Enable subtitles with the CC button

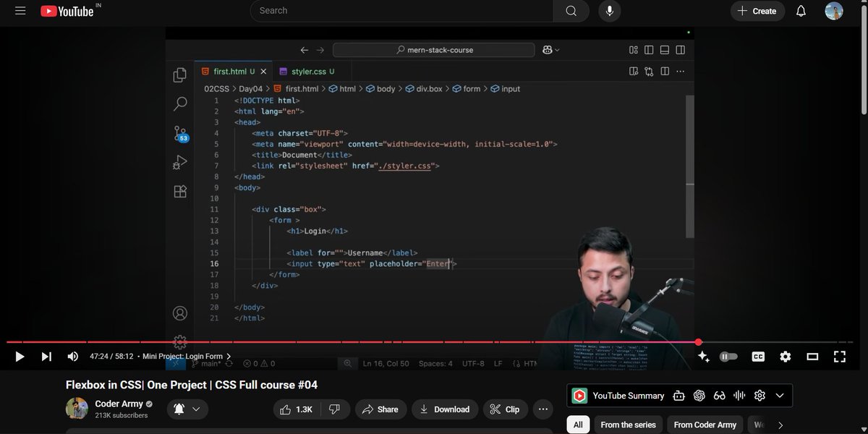757,356
